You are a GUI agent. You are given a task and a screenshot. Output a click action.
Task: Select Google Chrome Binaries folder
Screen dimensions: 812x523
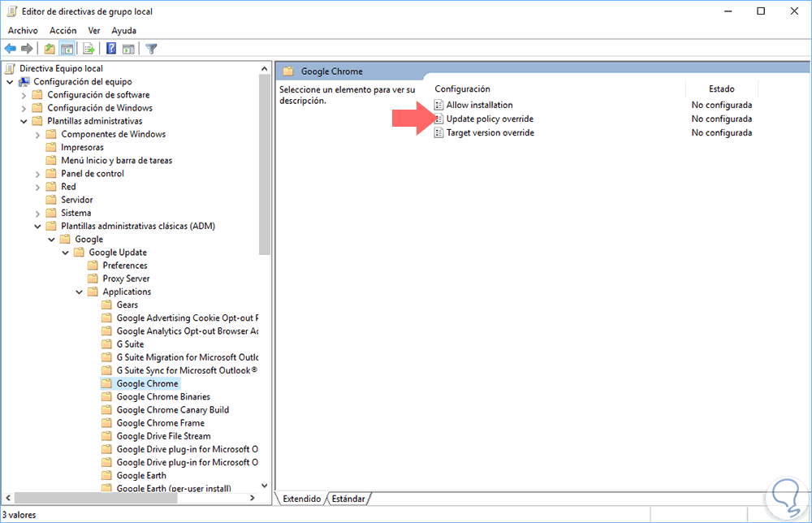(163, 396)
